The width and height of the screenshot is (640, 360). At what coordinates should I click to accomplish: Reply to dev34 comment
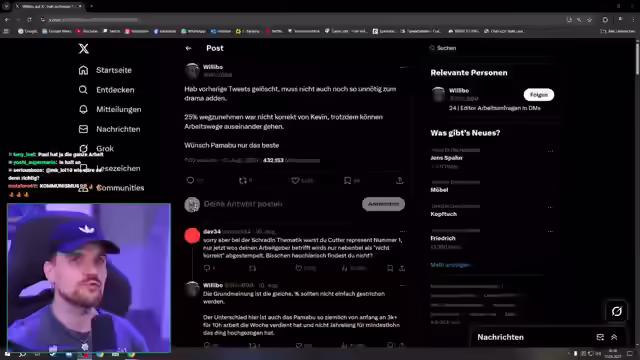207,268
